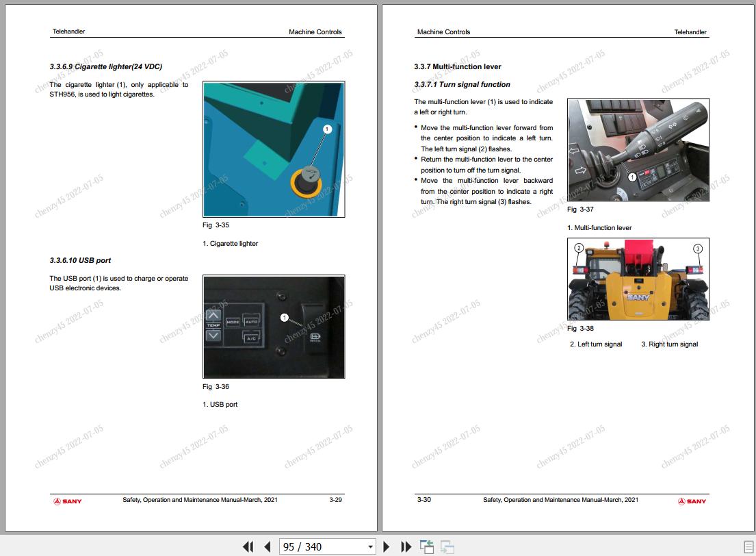The height and width of the screenshot is (556, 756).
Task: Click the Machine Controls header on right page
Action: click(443, 31)
